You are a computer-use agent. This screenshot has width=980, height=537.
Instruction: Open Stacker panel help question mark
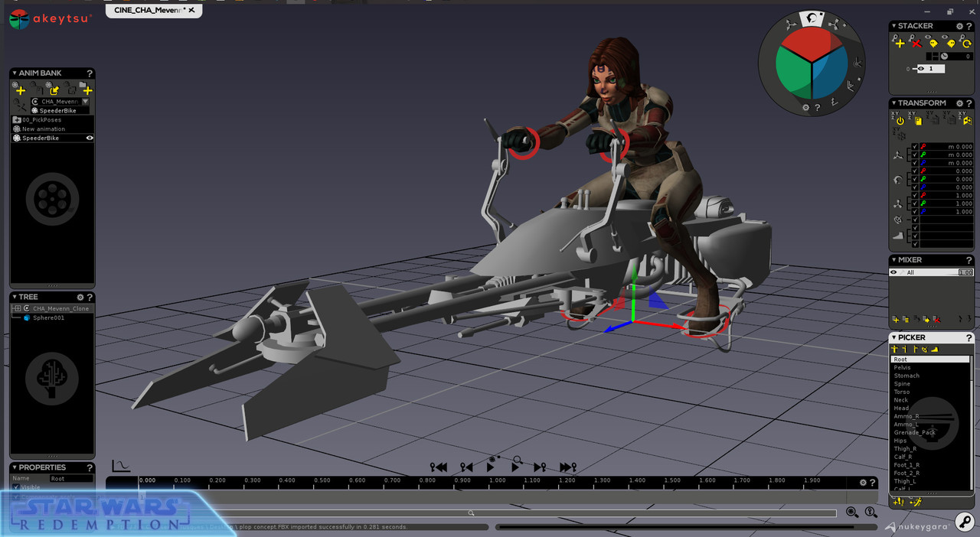(x=969, y=26)
